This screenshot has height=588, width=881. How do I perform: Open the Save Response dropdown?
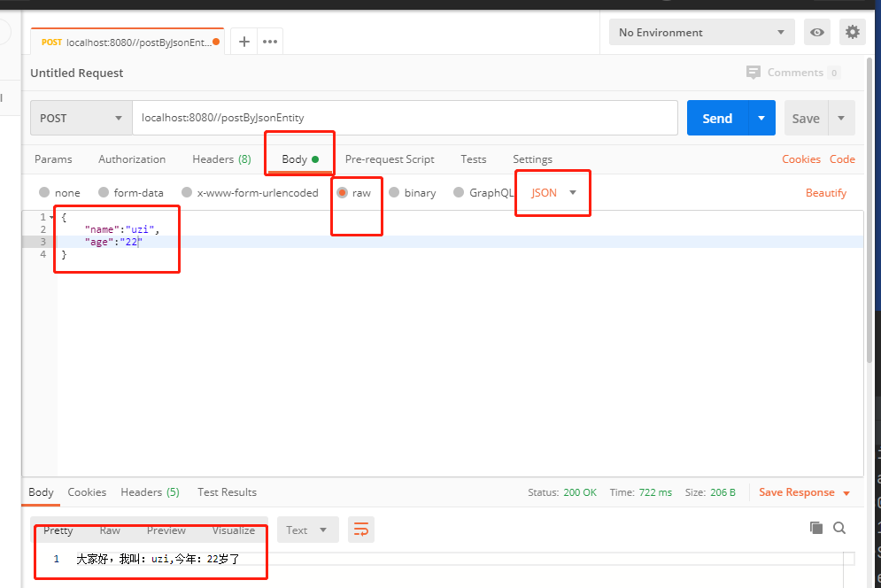click(x=804, y=491)
